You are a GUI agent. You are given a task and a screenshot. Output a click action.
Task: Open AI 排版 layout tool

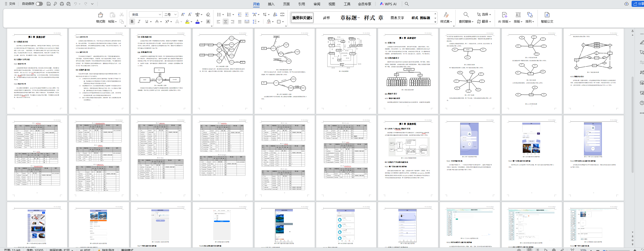504,18
